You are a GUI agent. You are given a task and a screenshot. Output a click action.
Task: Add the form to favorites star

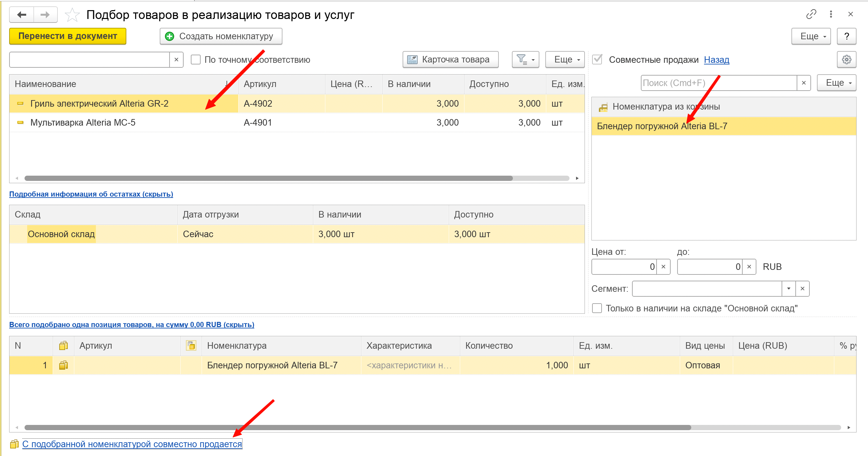[72, 15]
